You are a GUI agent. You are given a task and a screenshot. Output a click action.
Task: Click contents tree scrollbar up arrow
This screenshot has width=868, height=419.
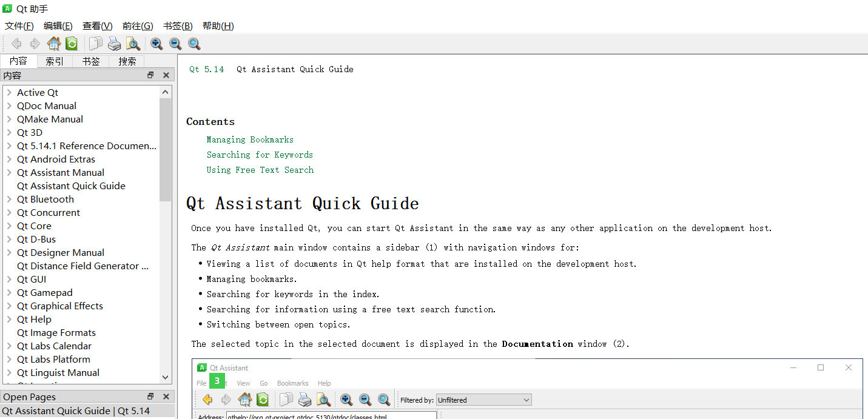pos(166,92)
